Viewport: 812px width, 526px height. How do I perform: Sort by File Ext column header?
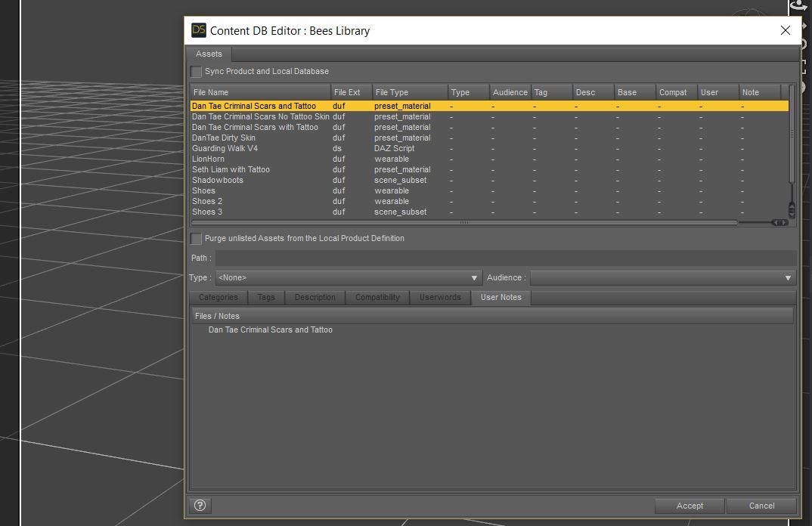pos(352,92)
